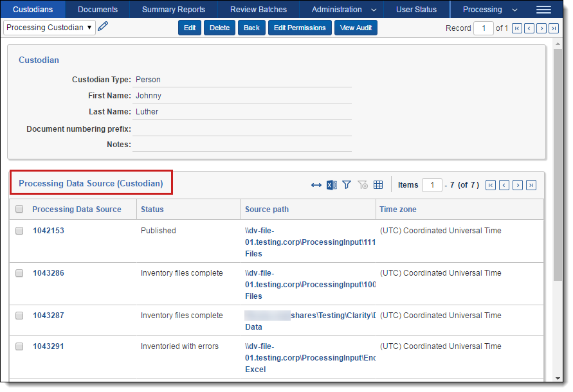
Task: Check the select-all checkbox in table header
Action: pyautogui.click(x=19, y=209)
